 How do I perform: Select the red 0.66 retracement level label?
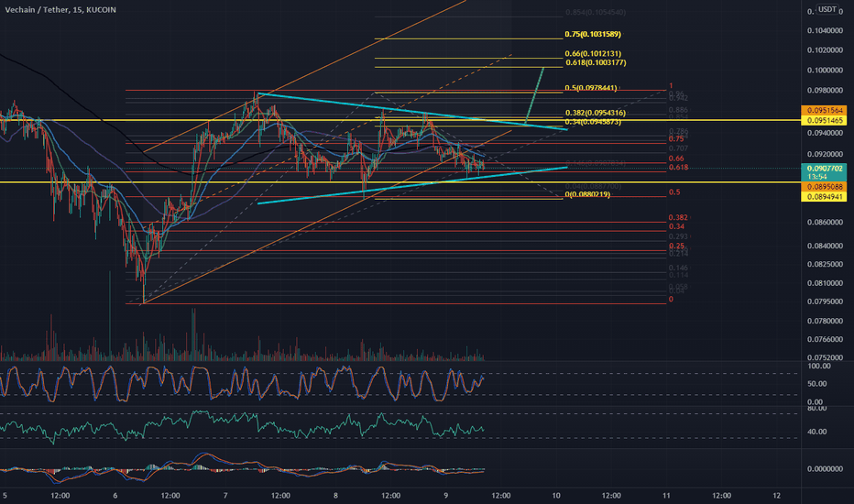pos(676,159)
